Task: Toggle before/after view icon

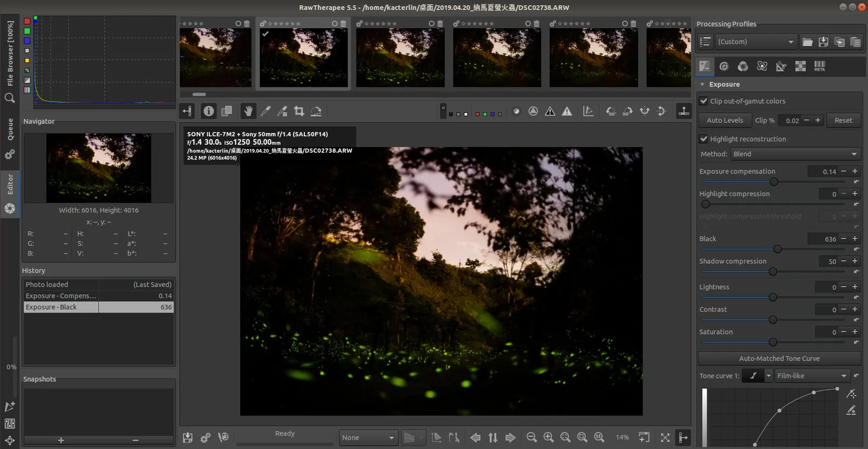Action: (x=227, y=111)
